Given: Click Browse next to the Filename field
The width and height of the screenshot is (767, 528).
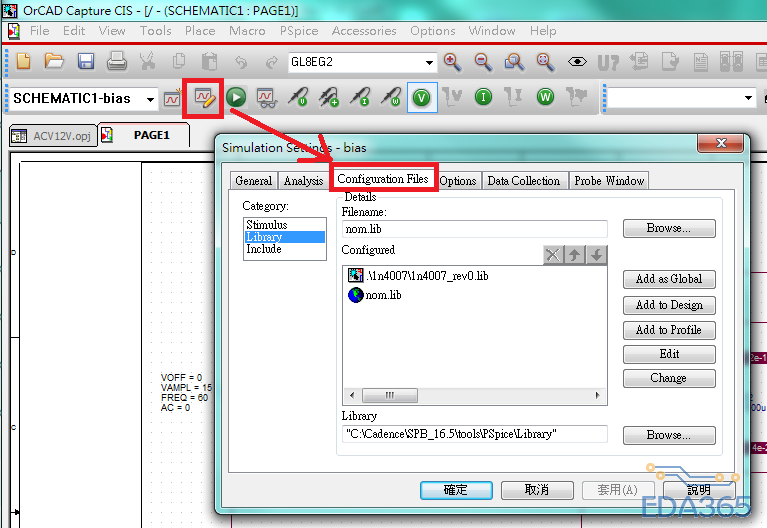Looking at the screenshot, I should click(x=669, y=228).
